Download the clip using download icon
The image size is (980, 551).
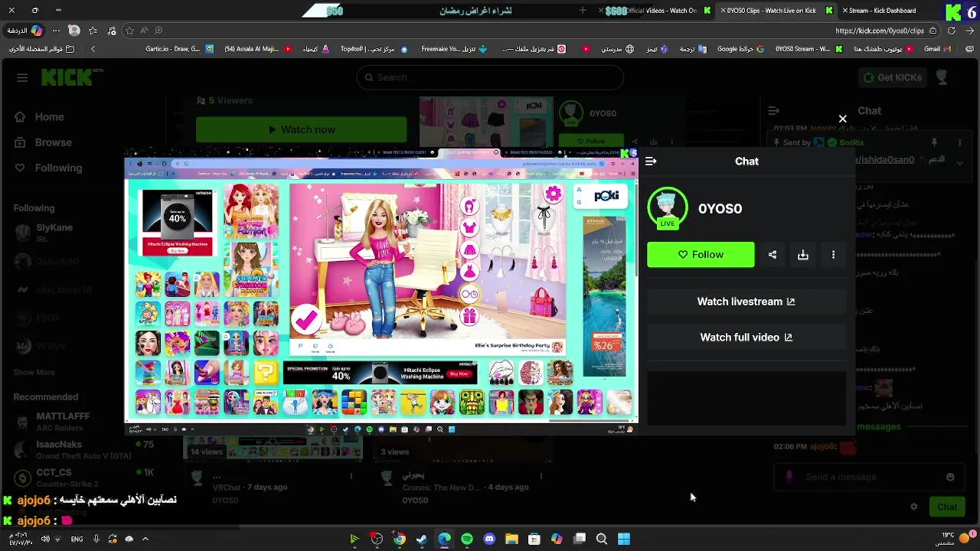pyautogui.click(x=803, y=255)
